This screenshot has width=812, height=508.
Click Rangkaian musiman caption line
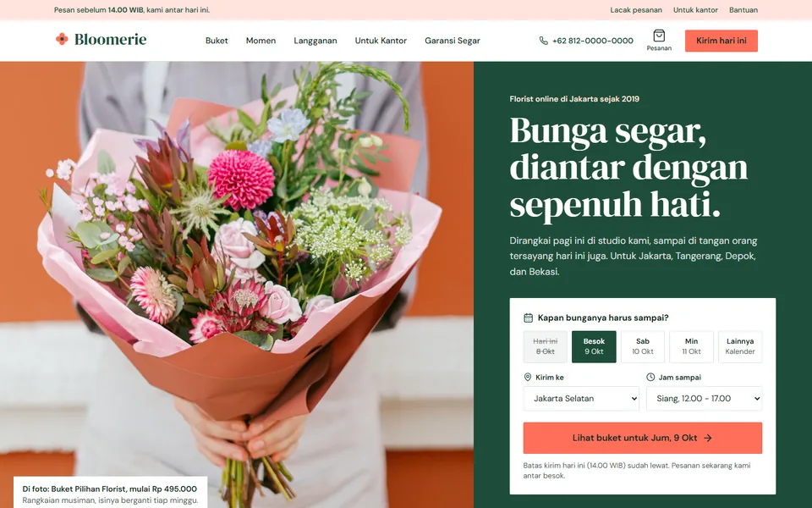click(110, 500)
